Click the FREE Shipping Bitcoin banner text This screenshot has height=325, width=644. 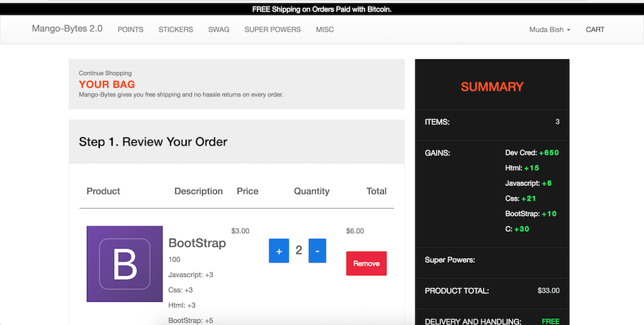321,9
